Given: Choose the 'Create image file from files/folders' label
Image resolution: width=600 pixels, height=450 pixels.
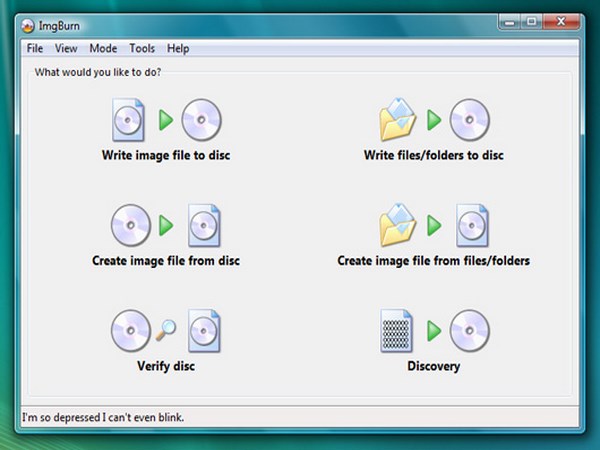Looking at the screenshot, I should point(434,261).
